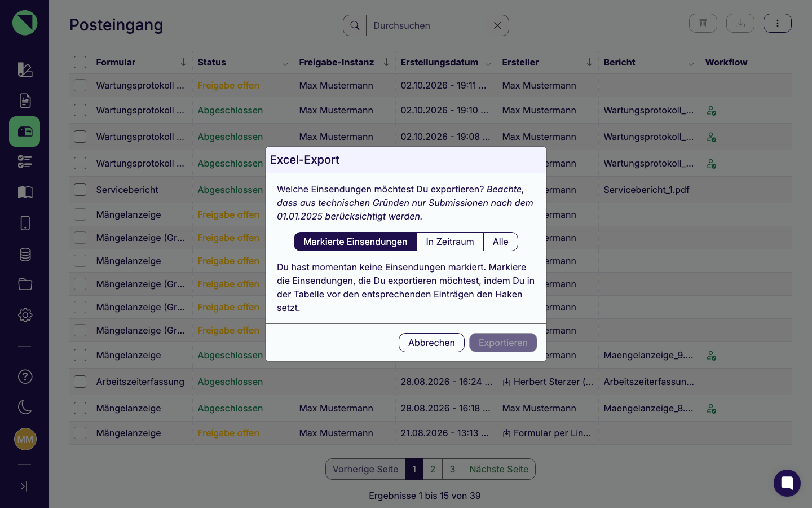This screenshot has height=508, width=812.
Task: Click the Exportieren button
Action: 503,343
